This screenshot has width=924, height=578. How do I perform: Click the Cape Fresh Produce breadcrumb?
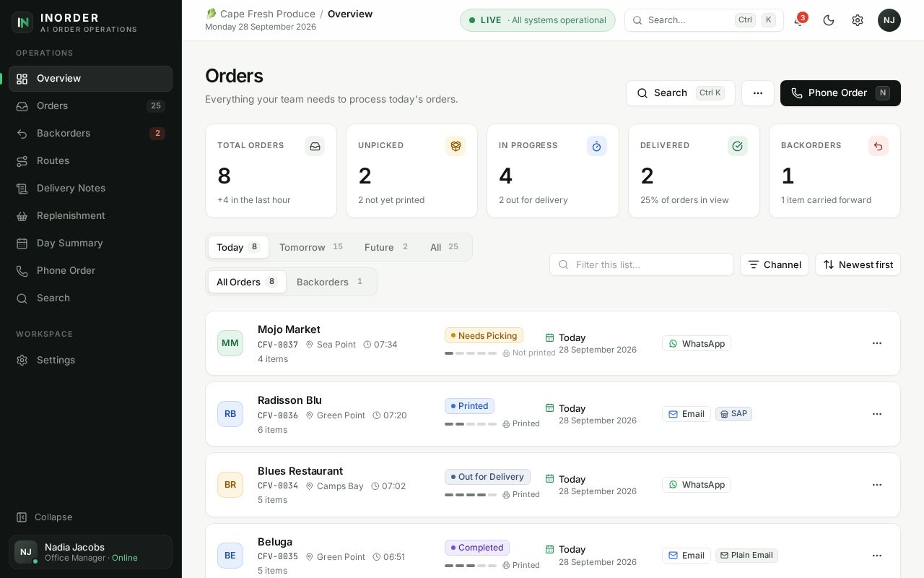[261, 14]
